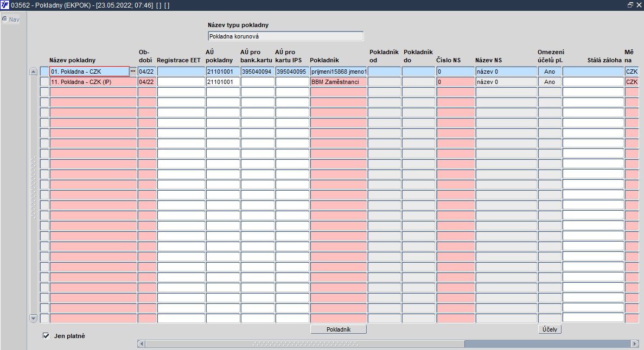Click AÚ pro kartu IPS field in 11. Pokladna row
Screen dimensions: 644x350
pyautogui.click(x=292, y=82)
